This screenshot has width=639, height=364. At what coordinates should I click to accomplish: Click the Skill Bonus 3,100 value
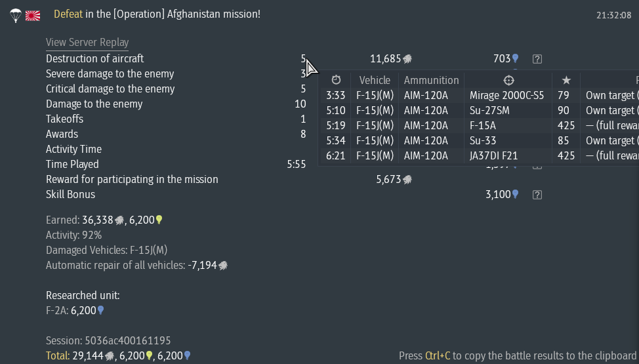(497, 194)
